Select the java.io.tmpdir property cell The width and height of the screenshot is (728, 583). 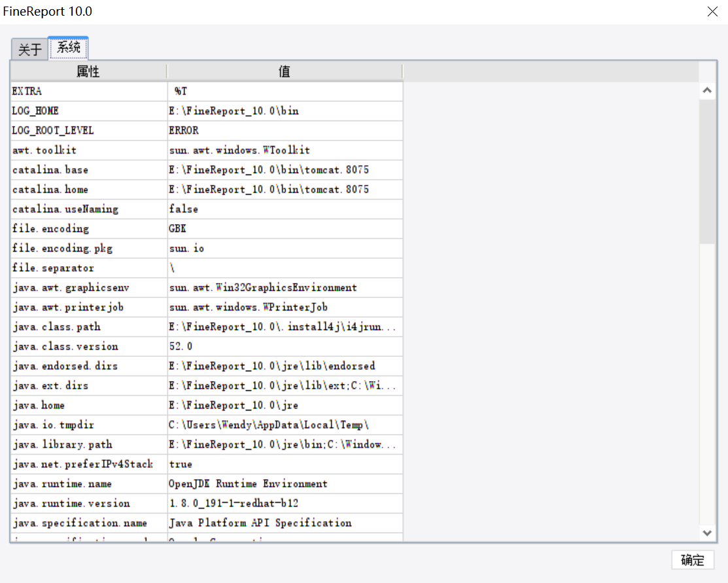click(89, 425)
